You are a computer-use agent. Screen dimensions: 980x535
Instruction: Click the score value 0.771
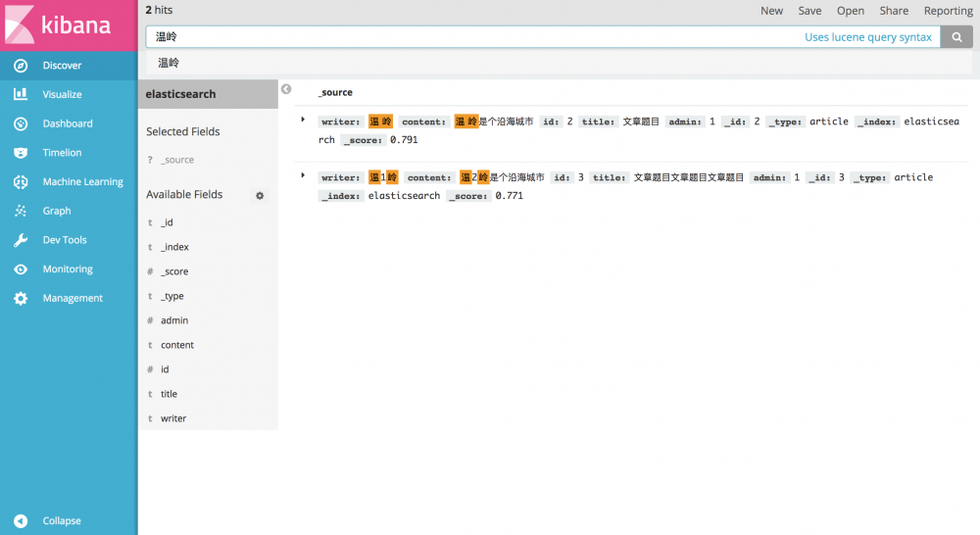[x=509, y=196]
